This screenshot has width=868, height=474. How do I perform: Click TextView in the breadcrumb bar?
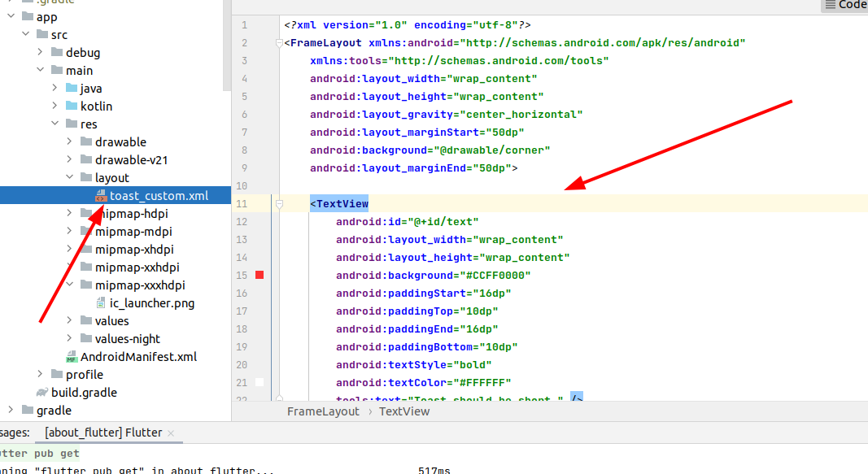(x=403, y=411)
